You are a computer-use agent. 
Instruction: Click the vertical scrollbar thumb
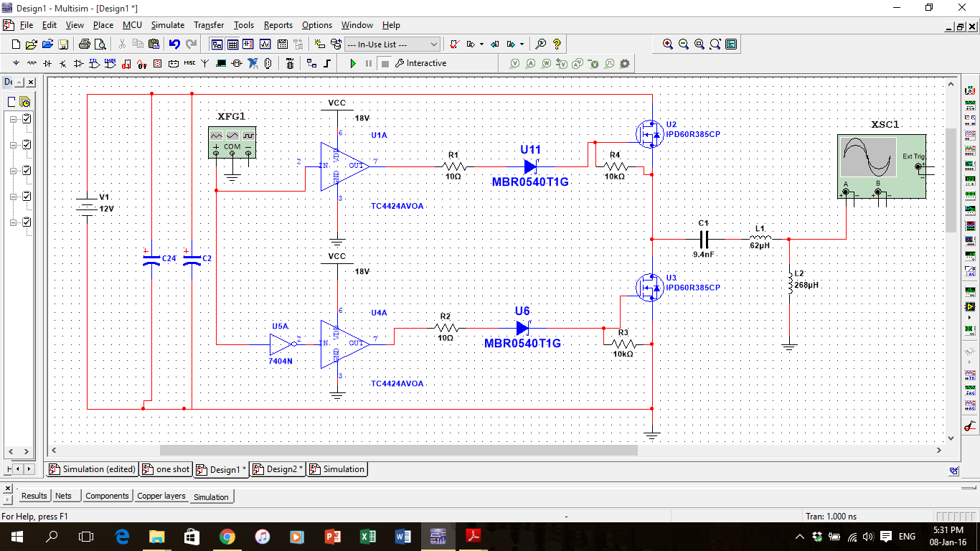click(x=951, y=179)
